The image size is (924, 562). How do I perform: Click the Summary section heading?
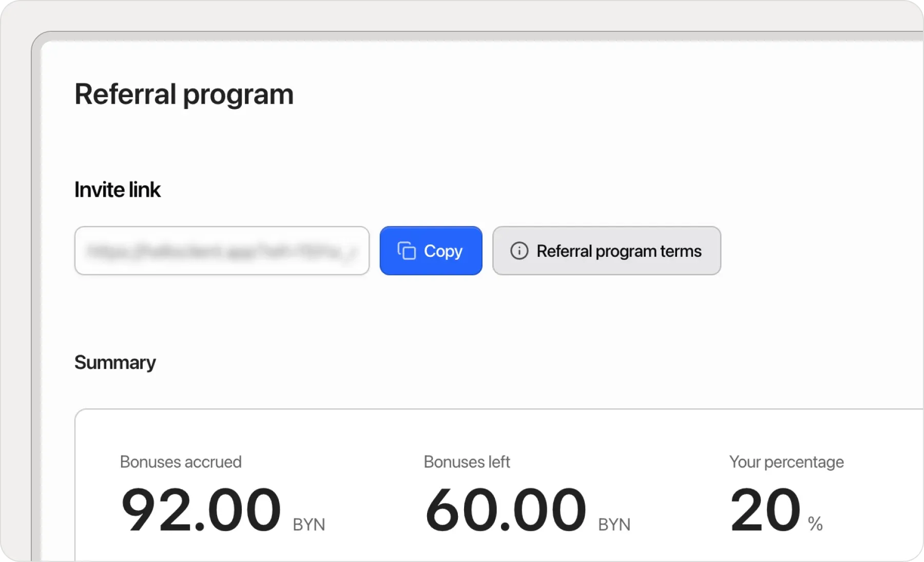pos(115,362)
